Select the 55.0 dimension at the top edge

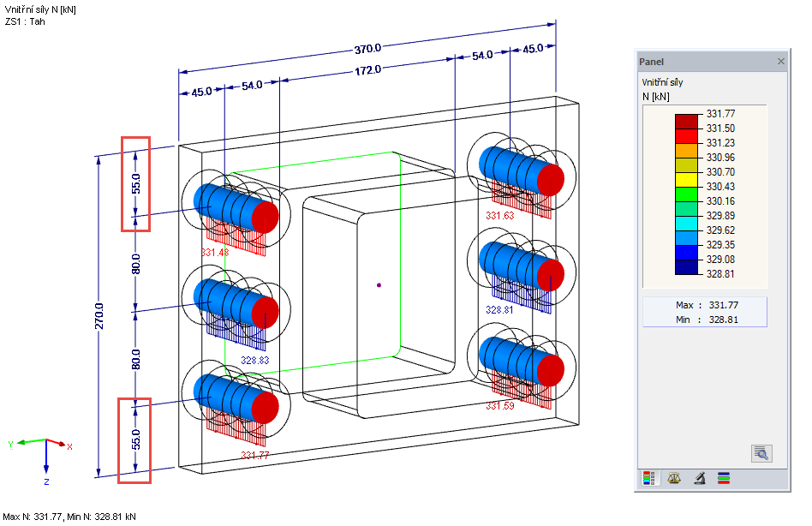point(135,183)
